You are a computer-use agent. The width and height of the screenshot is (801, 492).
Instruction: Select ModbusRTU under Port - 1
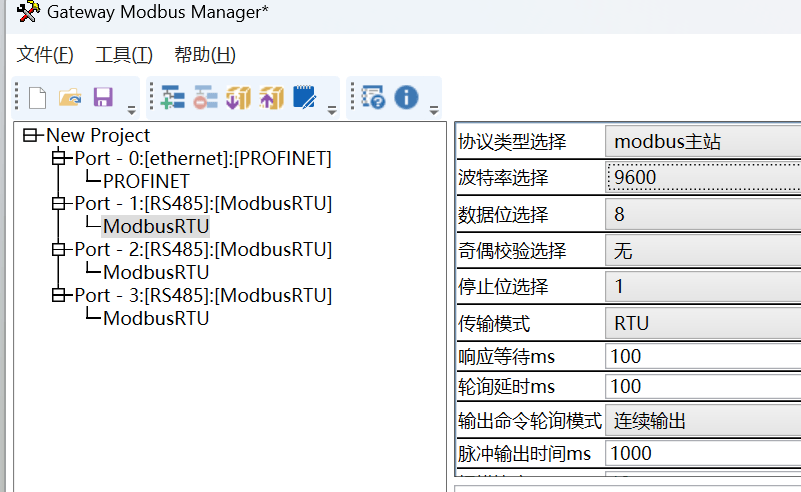point(156,226)
